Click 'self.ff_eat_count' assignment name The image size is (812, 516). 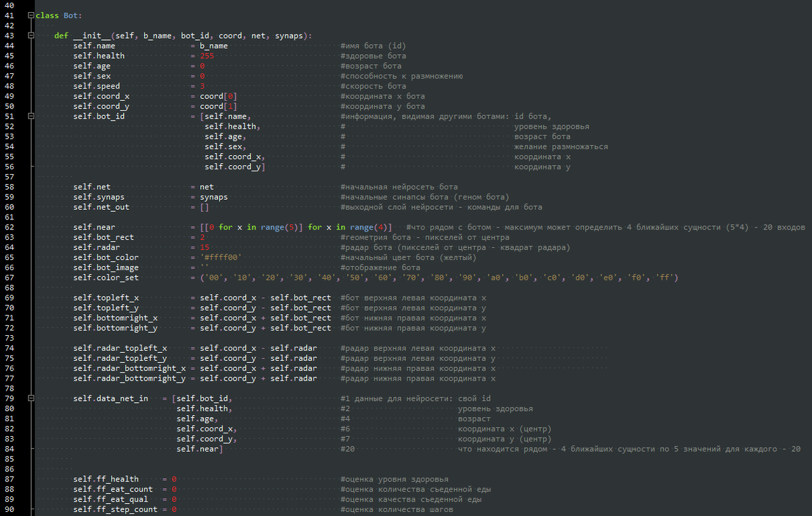click(113, 489)
